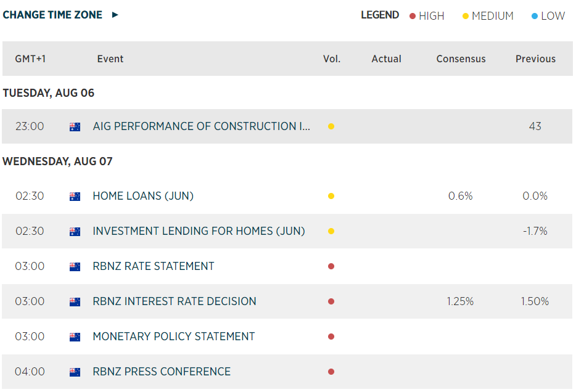
Task: Click the flag beside Investment Lending for Homes
Action: click(x=75, y=232)
